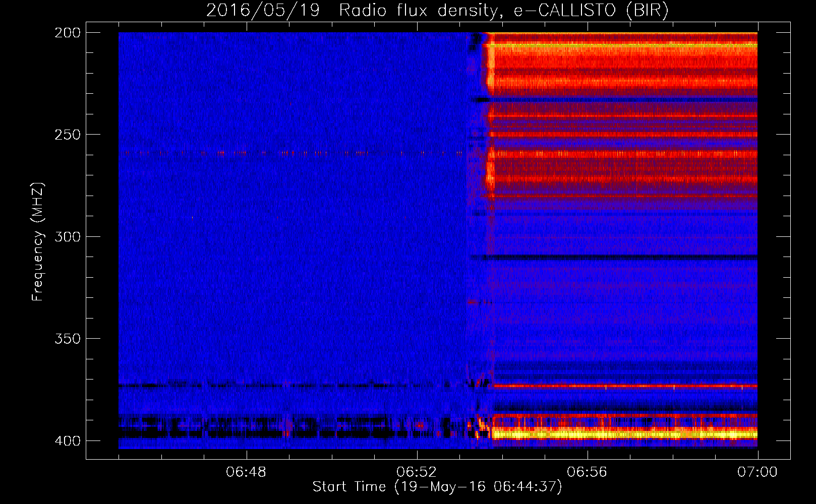Click the 200 frequency tick label
The height and width of the screenshot is (504, 816).
click(x=68, y=33)
